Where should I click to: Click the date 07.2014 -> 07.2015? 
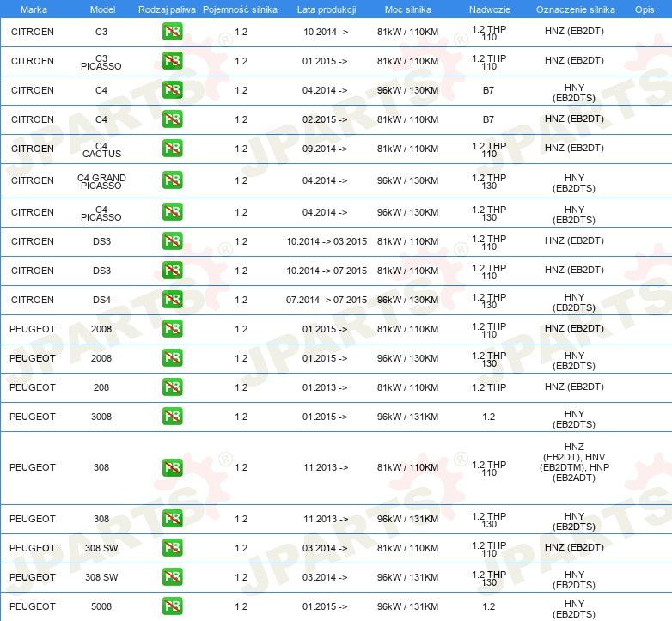pyautogui.click(x=327, y=300)
